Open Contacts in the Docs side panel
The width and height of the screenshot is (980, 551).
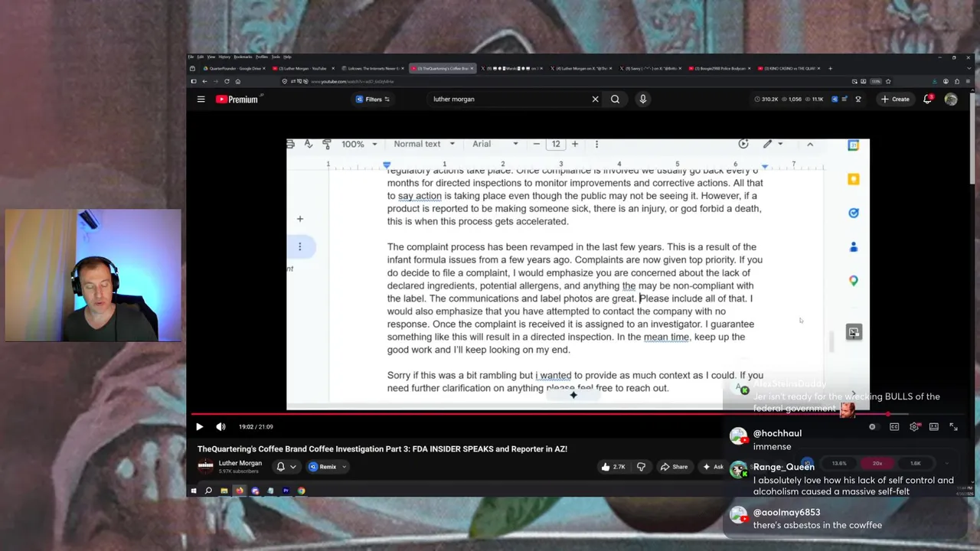click(x=854, y=246)
